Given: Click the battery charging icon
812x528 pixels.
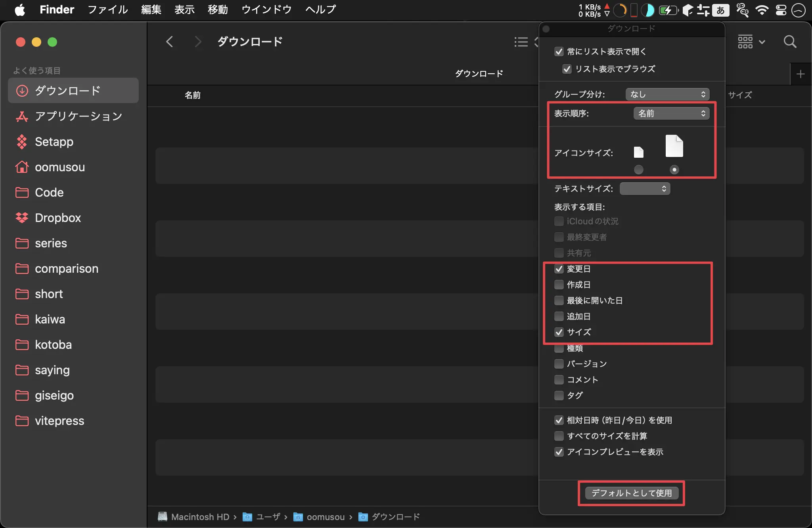Looking at the screenshot, I should [668, 10].
